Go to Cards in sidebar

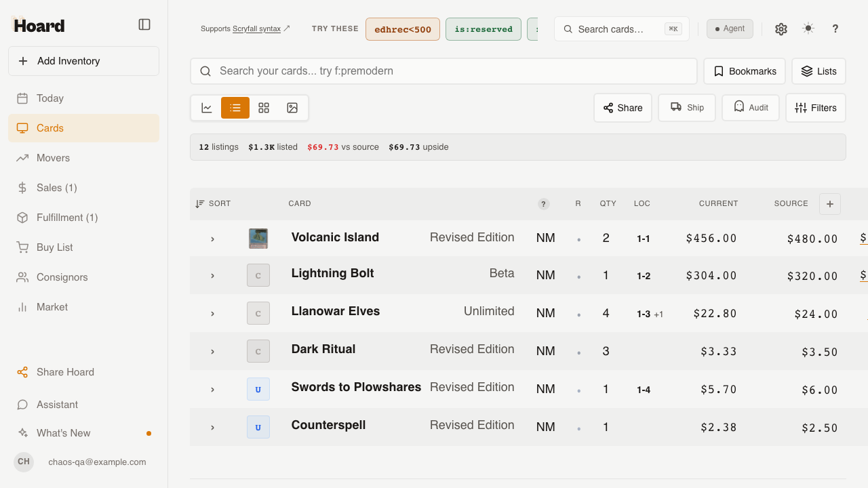pyautogui.click(x=83, y=128)
